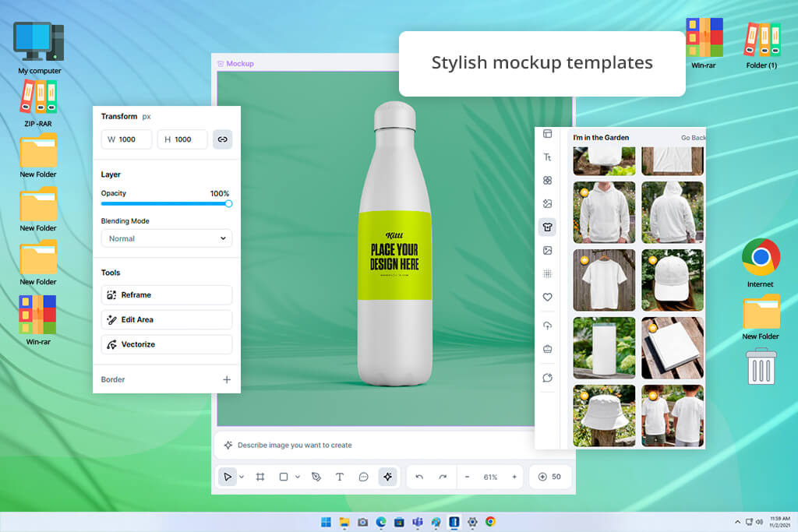Edit the width W 1000 field

click(126, 139)
